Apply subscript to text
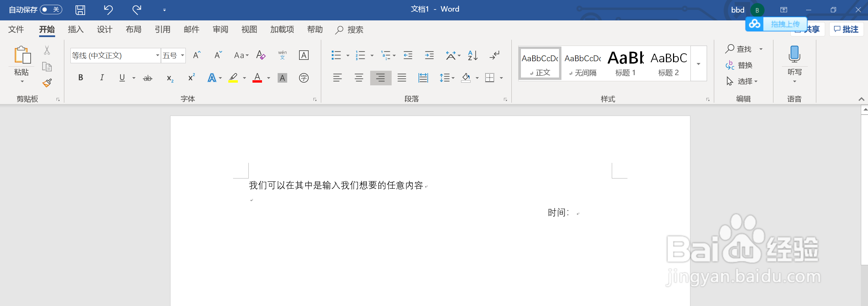Screen dimensions: 868x306 [x=170, y=78]
